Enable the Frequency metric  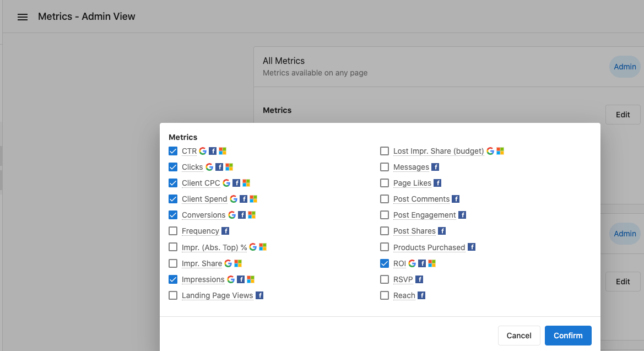(x=173, y=231)
